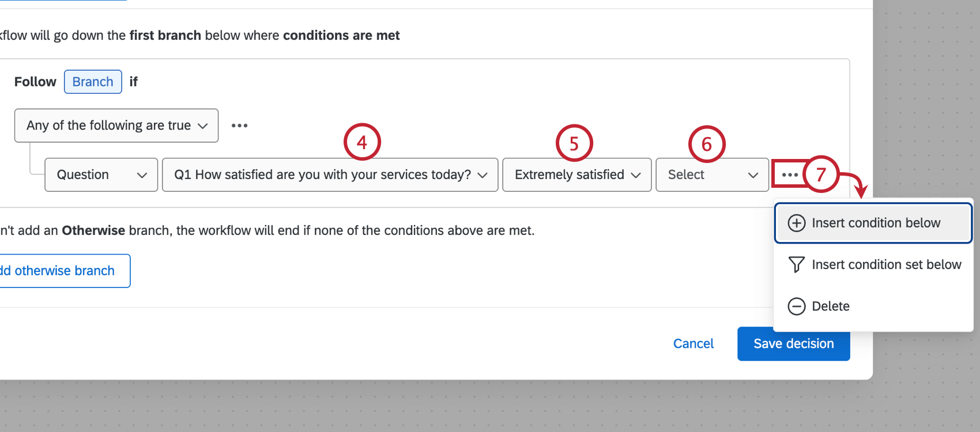Open the 'Extremely satisfied' answer dropdown

click(x=576, y=175)
